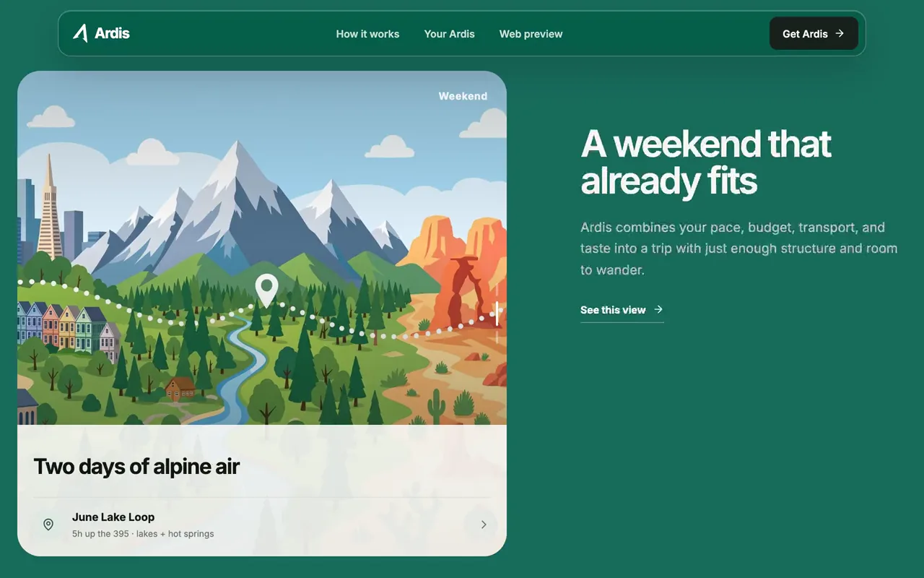This screenshot has width=924, height=578.
Task: Follow the See this view link
Action: 622,310
